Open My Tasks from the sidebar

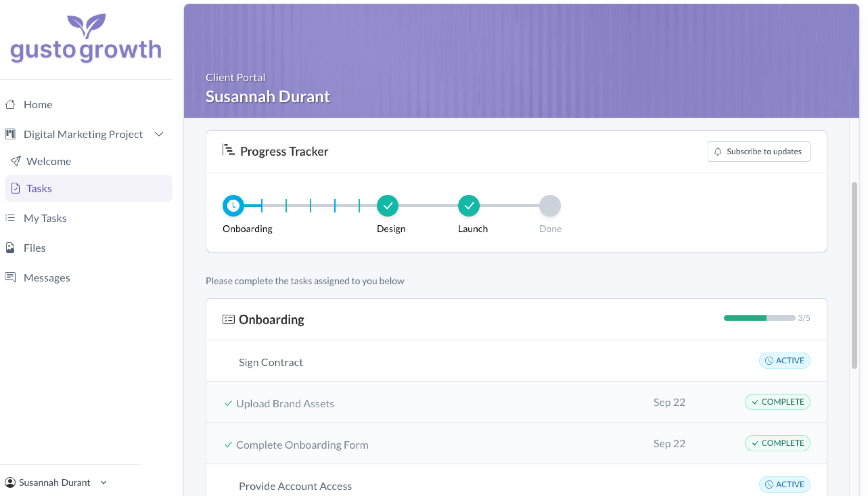pyautogui.click(x=45, y=218)
